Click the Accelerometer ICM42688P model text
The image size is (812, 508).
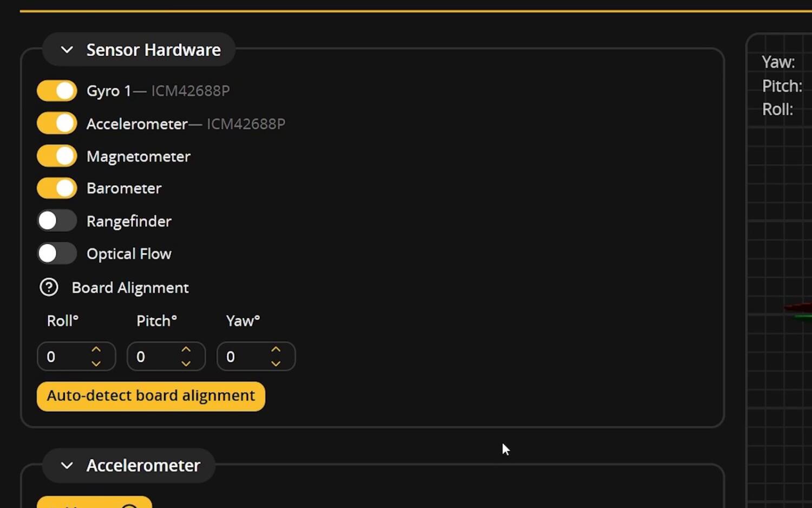tap(246, 124)
